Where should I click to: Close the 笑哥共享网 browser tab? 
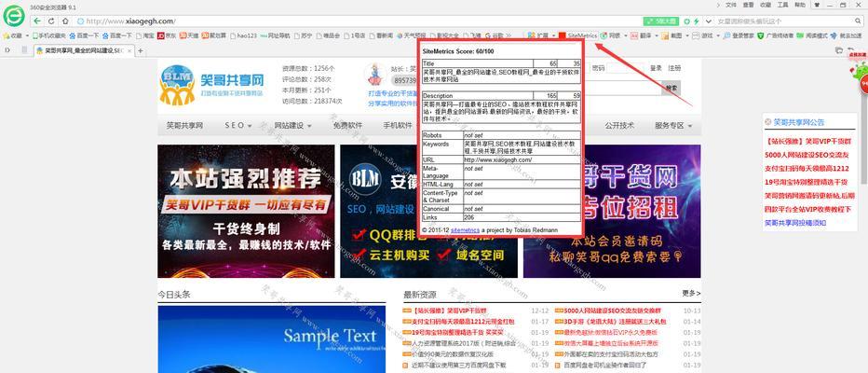[129, 50]
